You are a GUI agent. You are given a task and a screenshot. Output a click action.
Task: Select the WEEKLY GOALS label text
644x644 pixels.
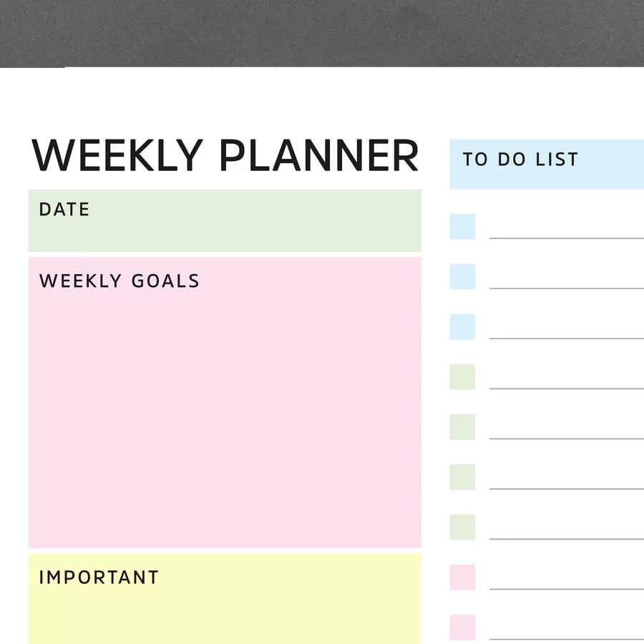coord(119,281)
